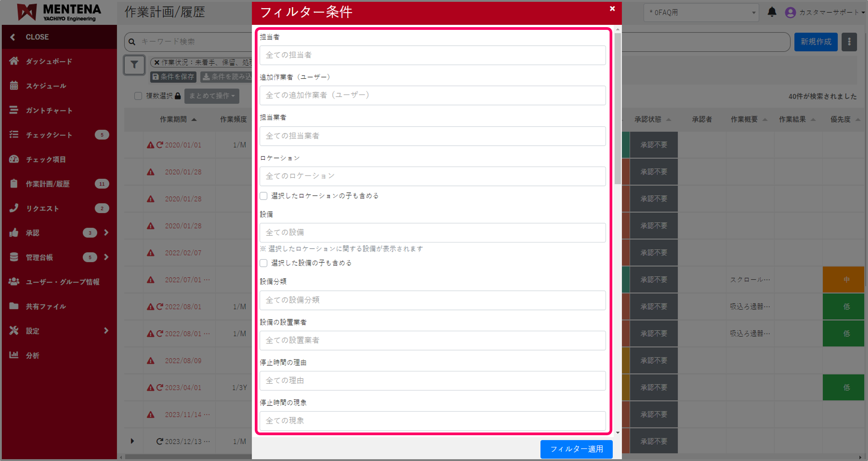The width and height of the screenshot is (868, 461).
Task: Enable 選択したロケーションの子も含める checkbox
Action: [x=263, y=196]
